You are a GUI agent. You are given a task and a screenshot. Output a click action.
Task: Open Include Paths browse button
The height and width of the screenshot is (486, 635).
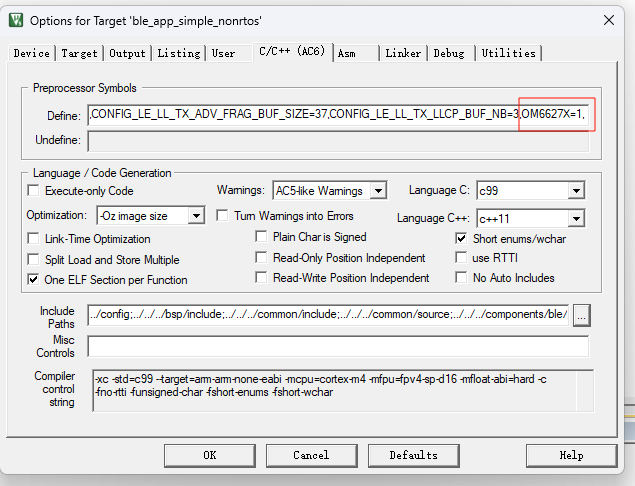[581, 315]
